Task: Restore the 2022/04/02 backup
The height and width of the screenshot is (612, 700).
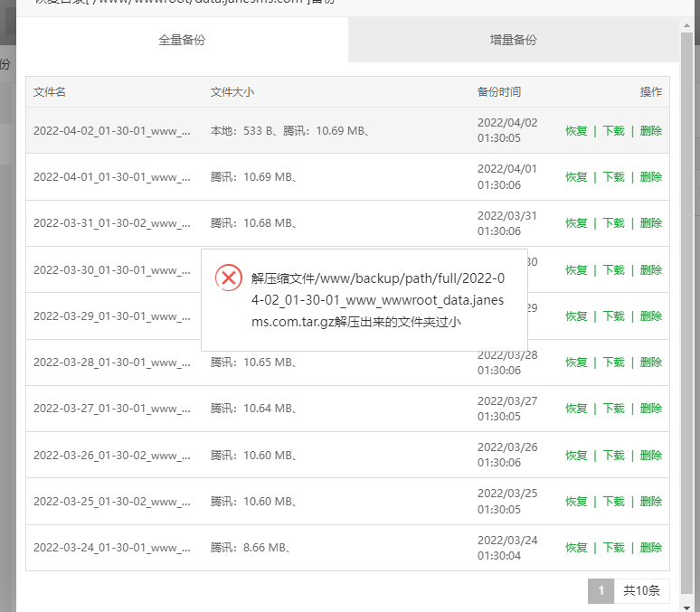Action: (576, 131)
